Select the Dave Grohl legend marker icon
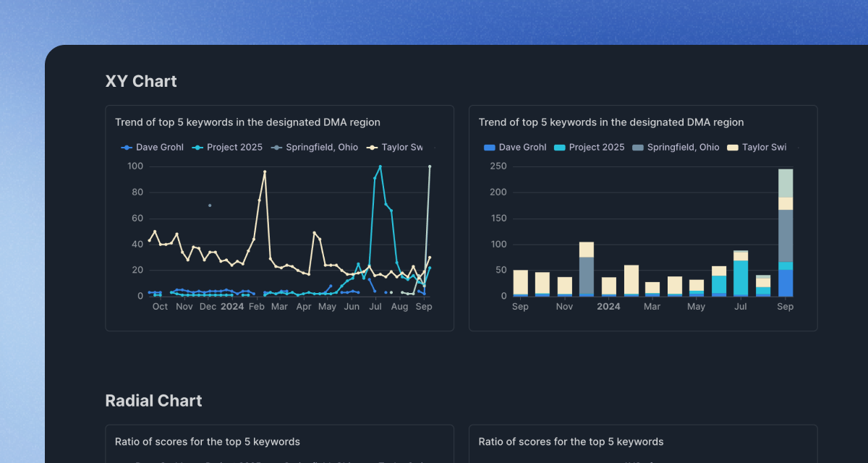The width and height of the screenshot is (868, 463). tap(127, 147)
